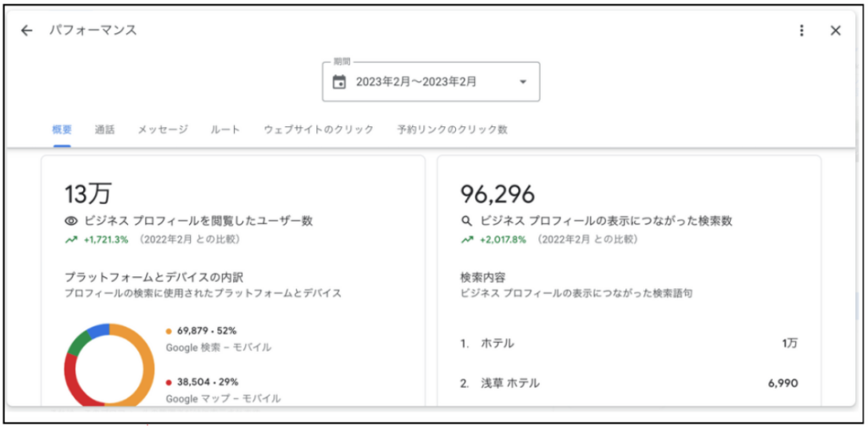
Task: Switch to the 通話 tab
Action: point(105,130)
